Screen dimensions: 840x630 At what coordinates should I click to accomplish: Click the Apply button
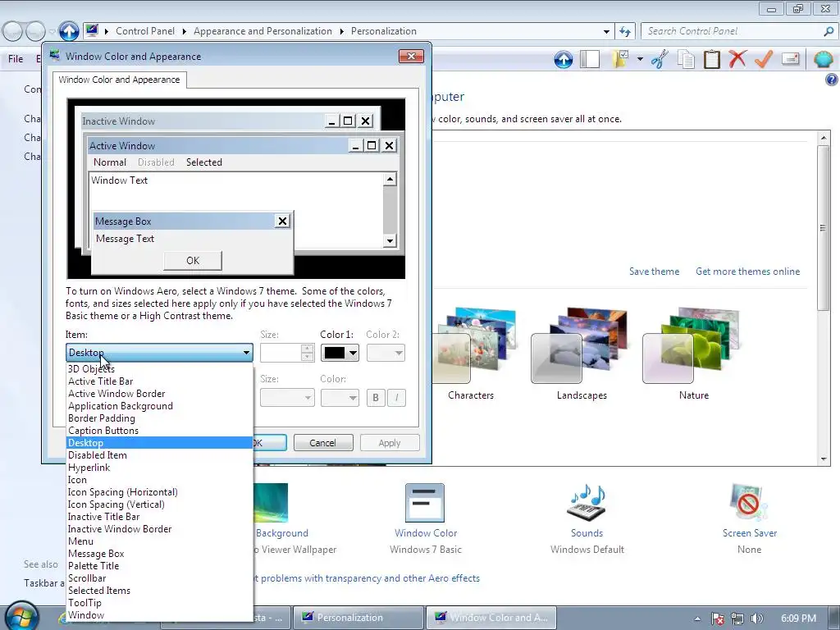point(390,442)
